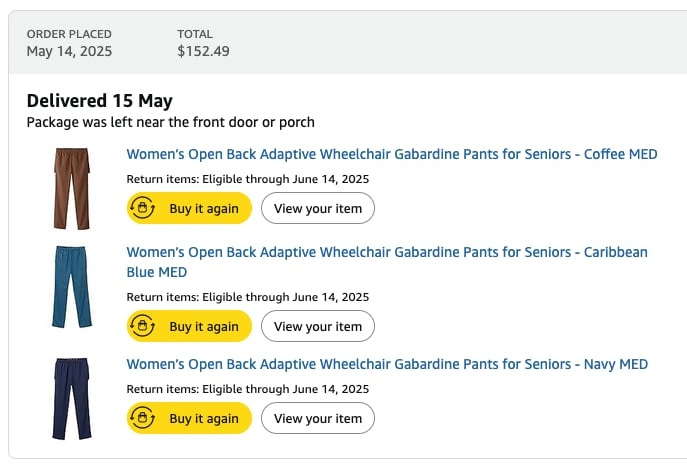Open the Caribbean Blue MED pants link
Screen dimensions: 687x465
387,262
